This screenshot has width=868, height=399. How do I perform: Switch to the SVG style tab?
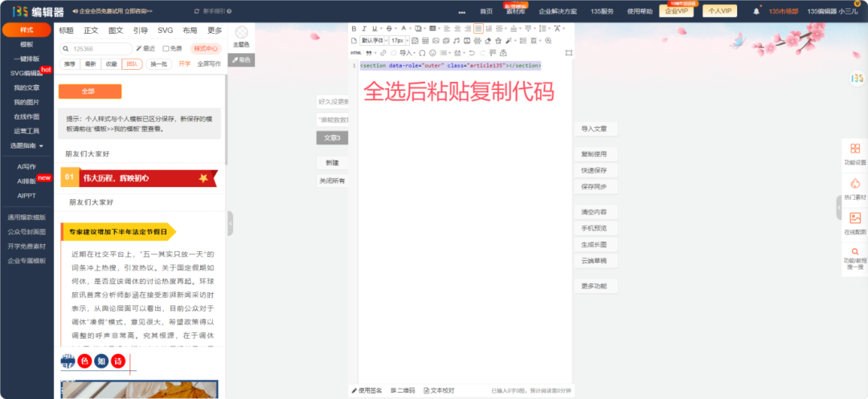tap(165, 31)
